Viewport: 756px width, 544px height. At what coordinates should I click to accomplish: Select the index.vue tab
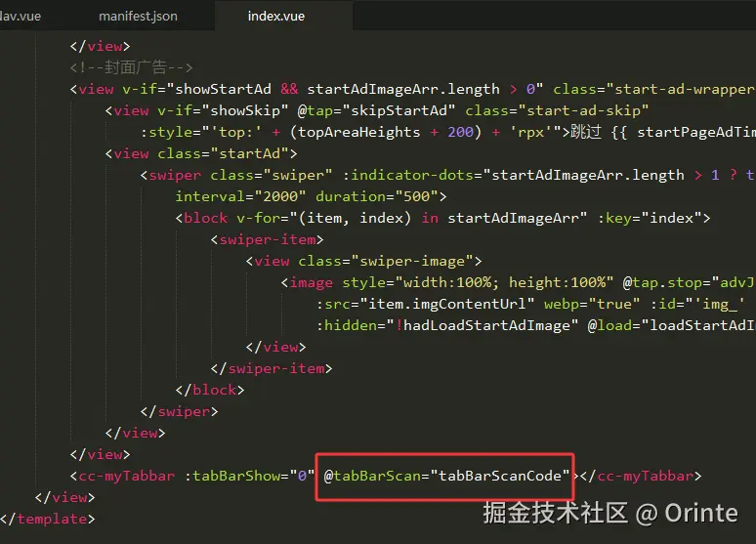click(276, 16)
